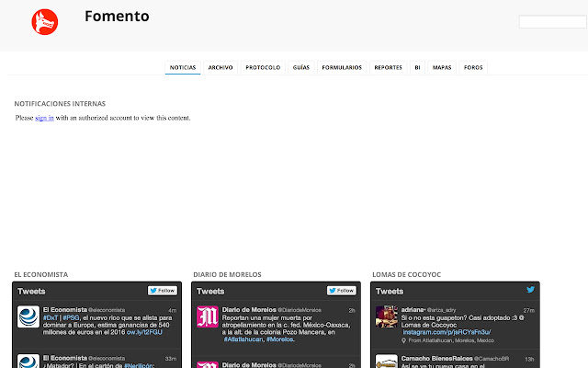Click the sign in link
Screen dimensions: 588x368
(44, 118)
